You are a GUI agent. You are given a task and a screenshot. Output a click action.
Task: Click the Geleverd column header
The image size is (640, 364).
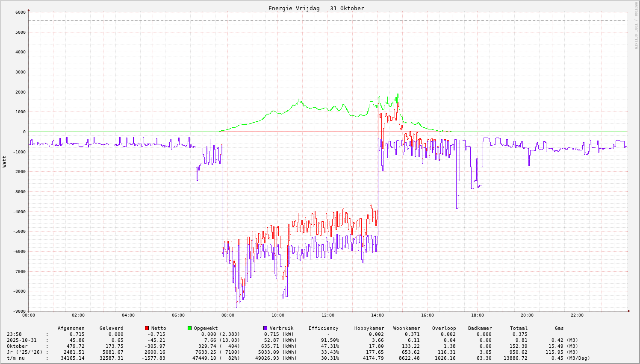tap(111, 328)
